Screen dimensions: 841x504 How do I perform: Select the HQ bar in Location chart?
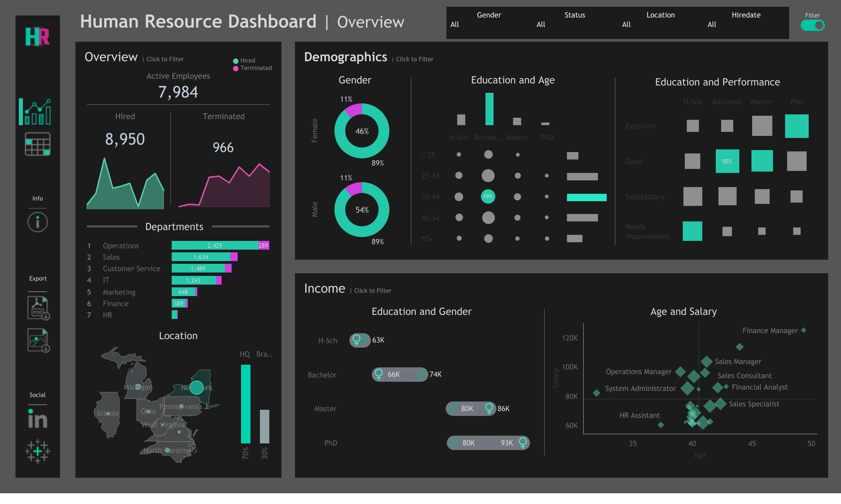(x=246, y=404)
